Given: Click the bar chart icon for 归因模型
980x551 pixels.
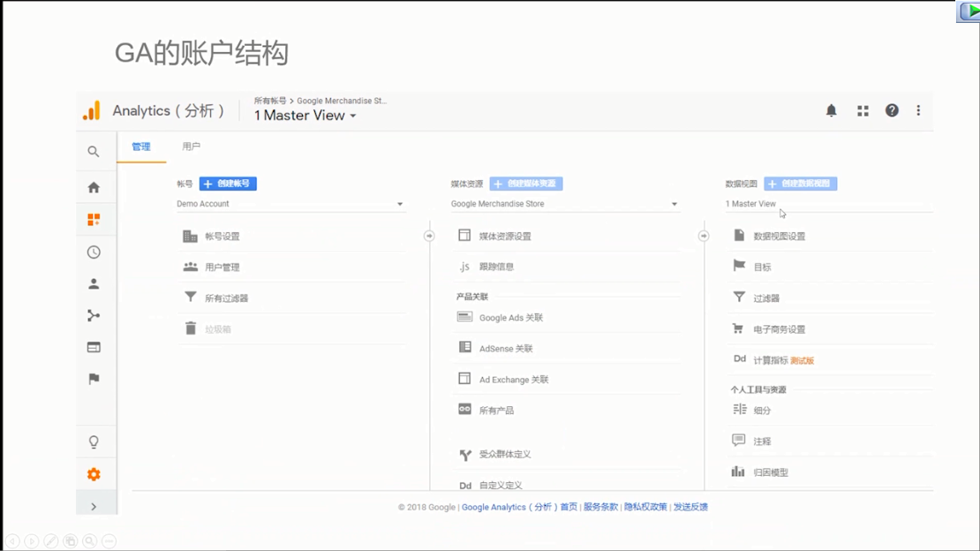Looking at the screenshot, I should point(738,472).
